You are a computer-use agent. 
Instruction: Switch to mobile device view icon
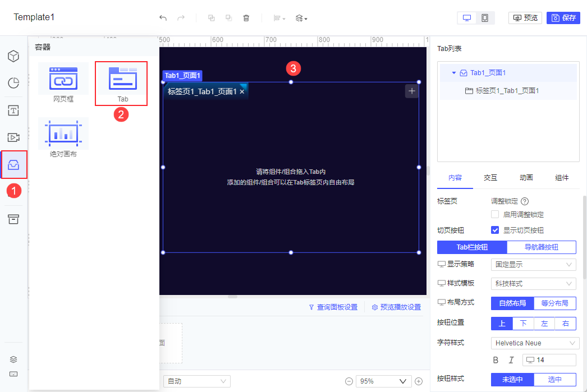coord(485,18)
